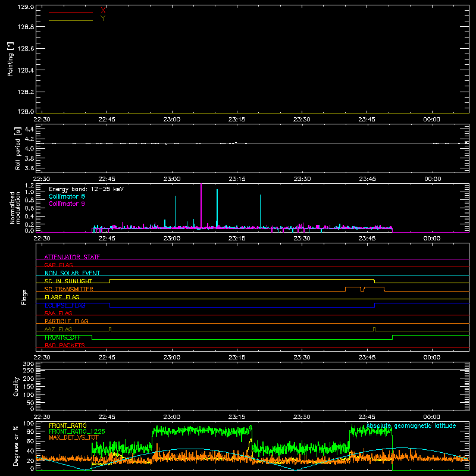This screenshot has height=476, width=476.
Task: Click the 'Collimator 9' legend label
Action: [67, 203]
